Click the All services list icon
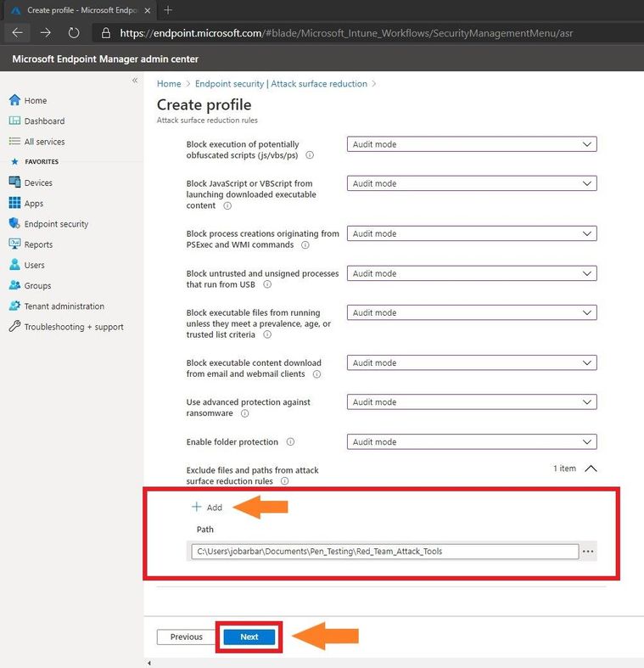This screenshot has width=644, height=668. pyautogui.click(x=14, y=141)
